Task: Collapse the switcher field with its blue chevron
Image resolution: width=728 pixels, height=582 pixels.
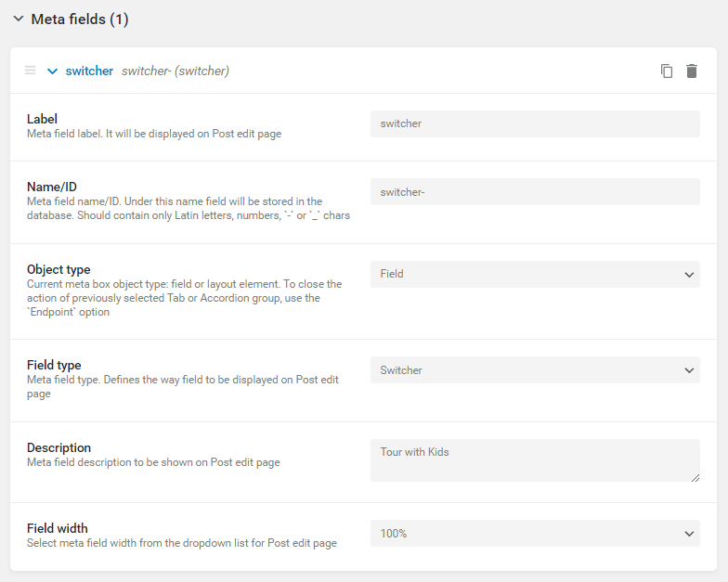Action: pyautogui.click(x=52, y=71)
